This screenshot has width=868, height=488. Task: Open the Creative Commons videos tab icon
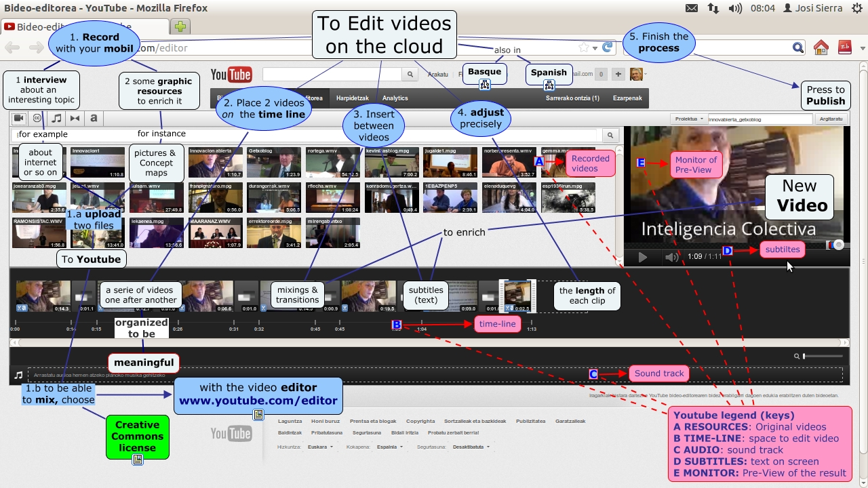[37, 118]
